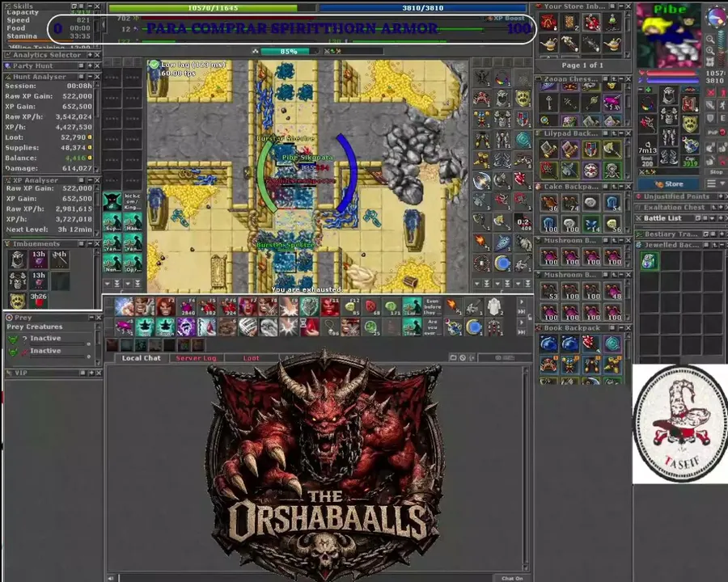Expand the Unjustified Points panel header
Image resolution: width=728 pixels, height=582 pixels.
[680, 196]
